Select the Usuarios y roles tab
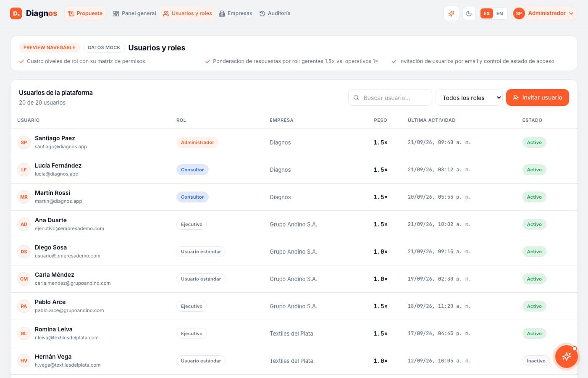This screenshot has height=378, width=588. pos(187,13)
